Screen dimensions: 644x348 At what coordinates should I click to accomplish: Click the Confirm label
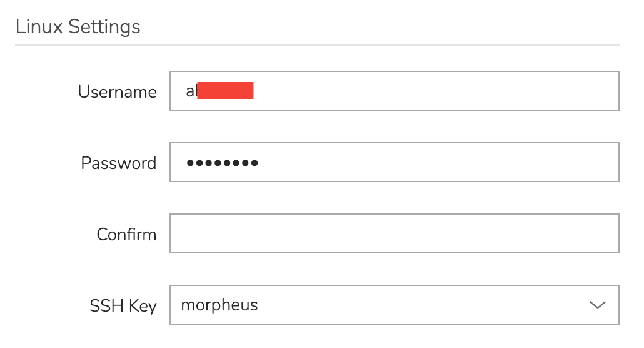tap(126, 235)
